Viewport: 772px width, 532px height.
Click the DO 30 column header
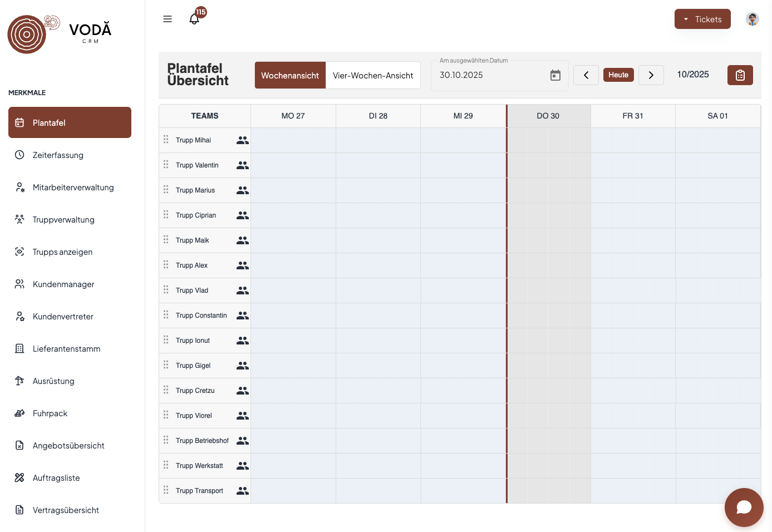click(x=548, y=116)
